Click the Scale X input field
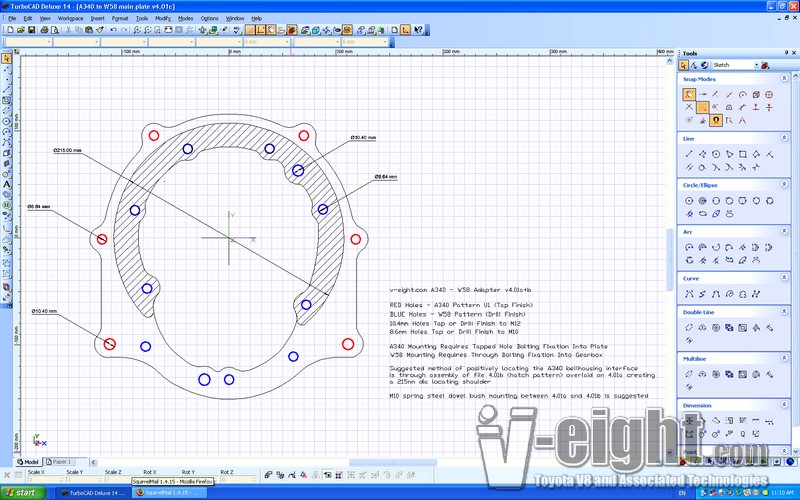 [x=46, y=480]
